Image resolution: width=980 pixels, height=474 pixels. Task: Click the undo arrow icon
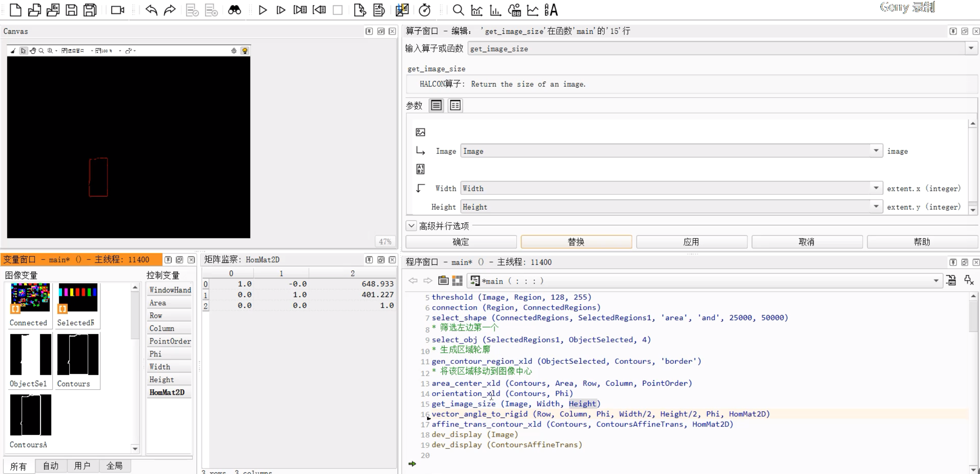151,10
